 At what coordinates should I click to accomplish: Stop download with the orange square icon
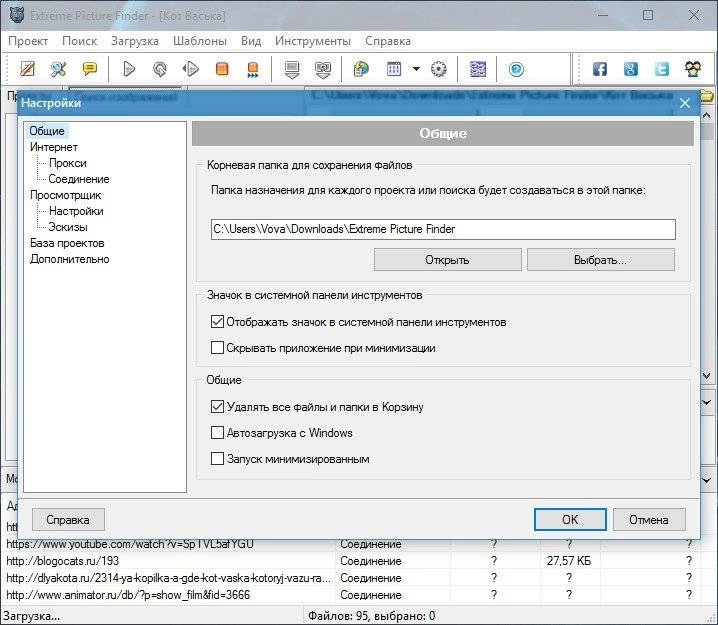(222, 69)
